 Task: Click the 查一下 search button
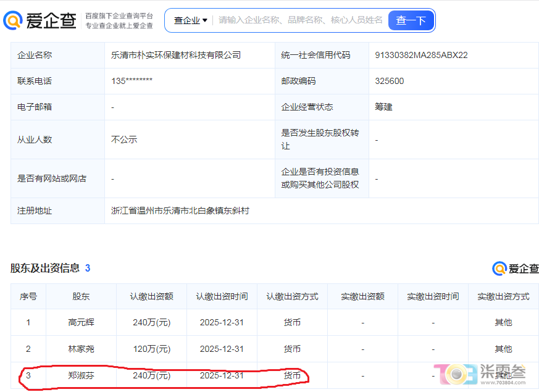click(411, 20)
